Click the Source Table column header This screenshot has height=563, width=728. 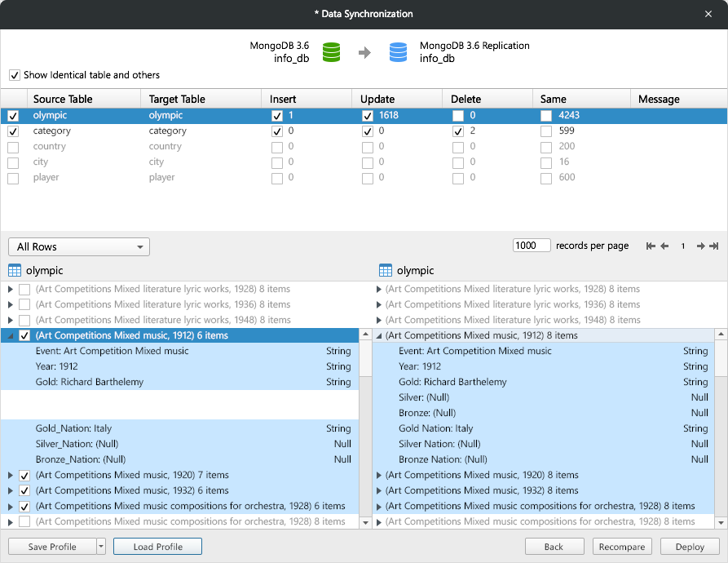tap(84, 99)
